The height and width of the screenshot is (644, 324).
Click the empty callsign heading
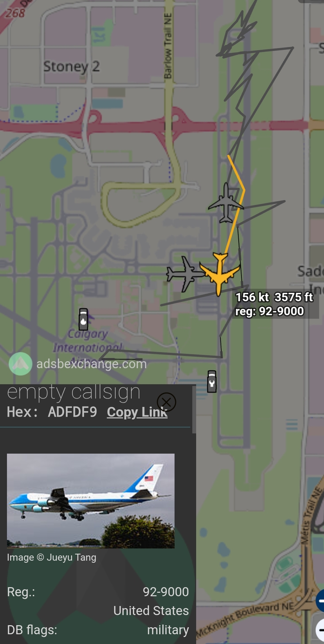click(74, 392)
